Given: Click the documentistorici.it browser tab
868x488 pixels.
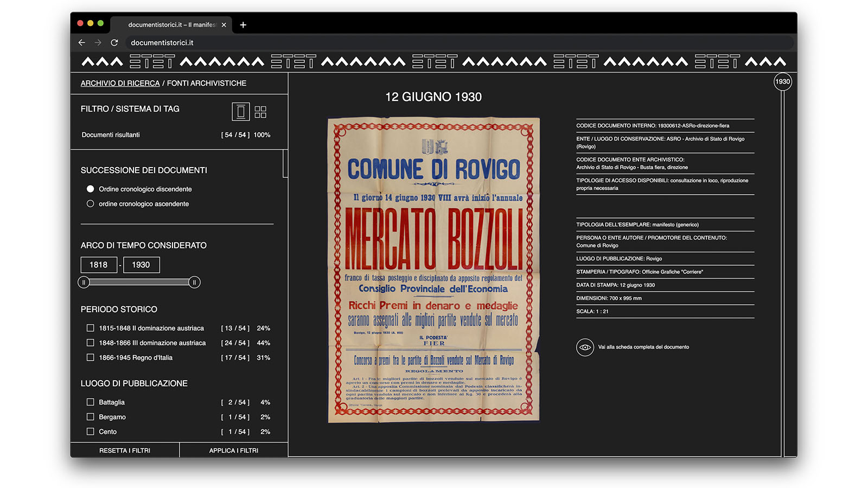Looking at the screenshot, I should pos(171,25).
